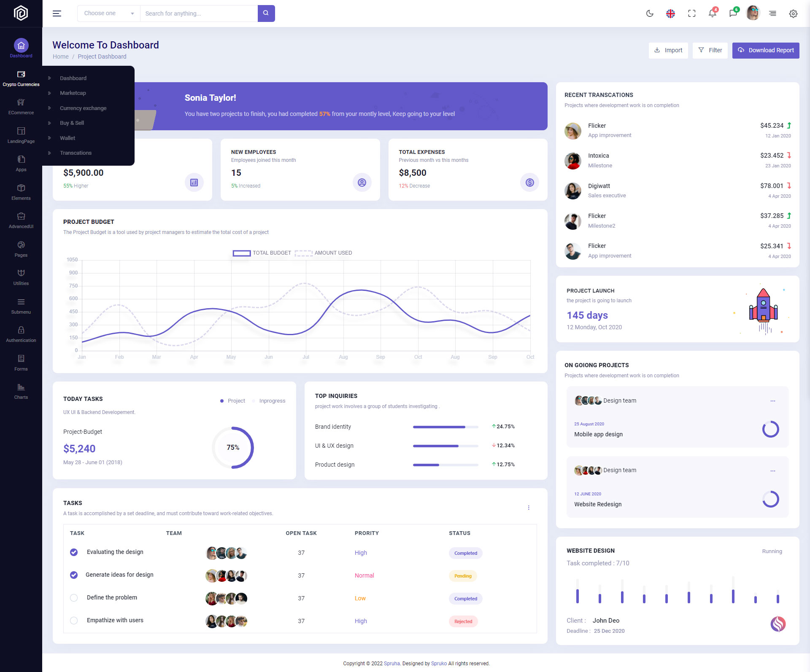Check the Empathize with users task
810x672 pixels.
tap(74, 621)
